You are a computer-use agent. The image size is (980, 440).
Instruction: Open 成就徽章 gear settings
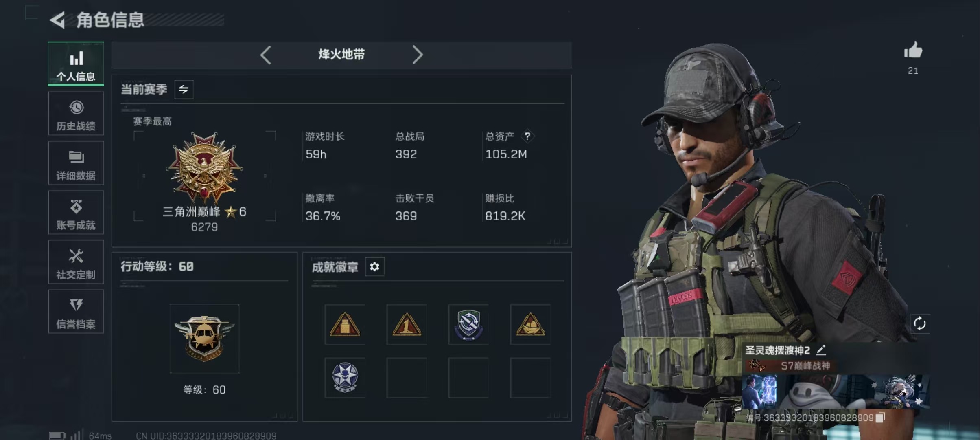[x=375, y=267]
